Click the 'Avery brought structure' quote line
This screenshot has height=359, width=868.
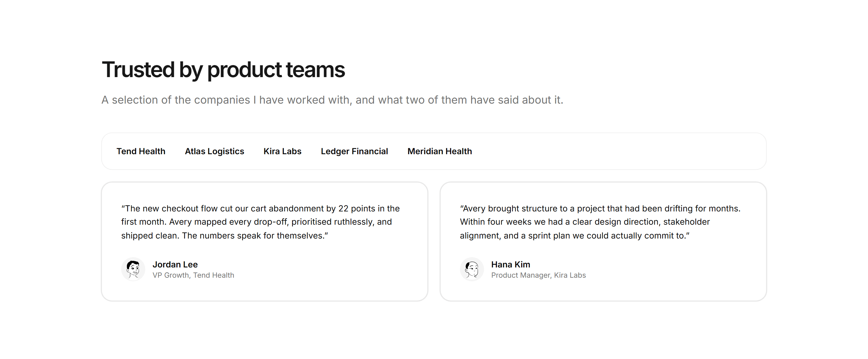[x=600, y=208]
